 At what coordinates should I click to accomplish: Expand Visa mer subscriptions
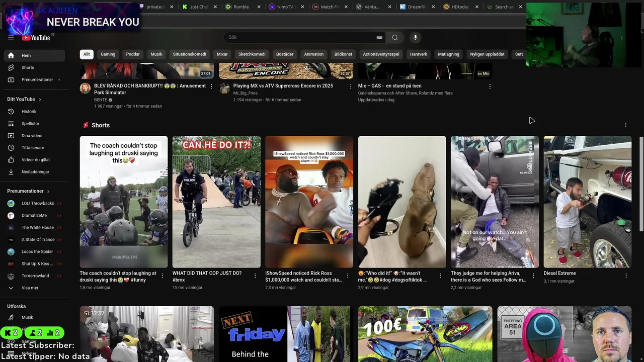pyautogui.click(x=34, y=288)
